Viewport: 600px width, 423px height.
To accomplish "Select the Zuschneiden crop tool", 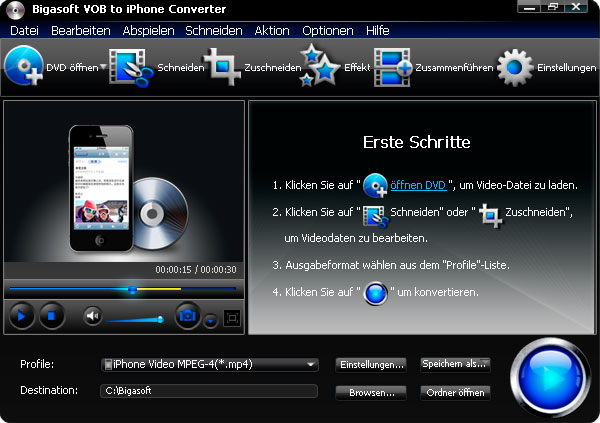I will coord(223,67).
